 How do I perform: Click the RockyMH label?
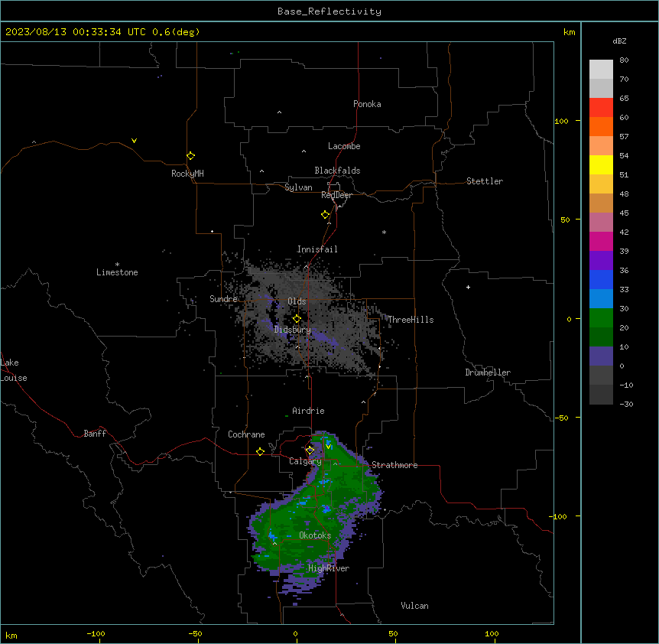pyautogui.click(x=187, y=174)
